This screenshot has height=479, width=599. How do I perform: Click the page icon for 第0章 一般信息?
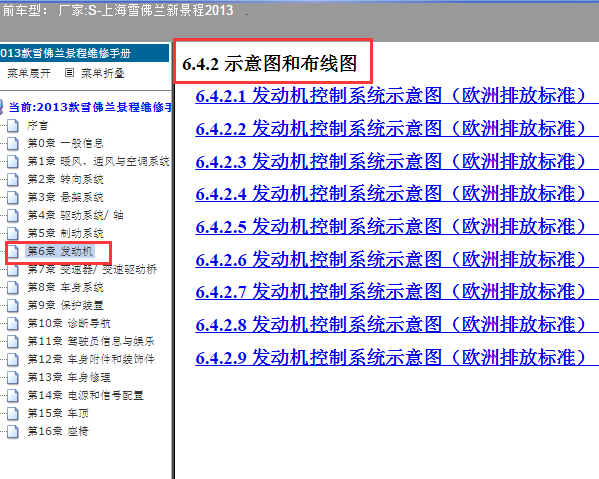[13, 143]
